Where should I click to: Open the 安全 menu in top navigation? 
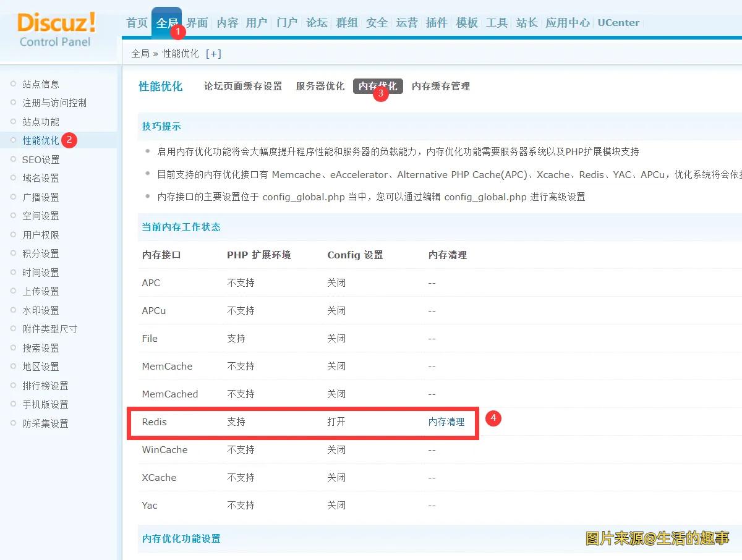pos(377,22)
